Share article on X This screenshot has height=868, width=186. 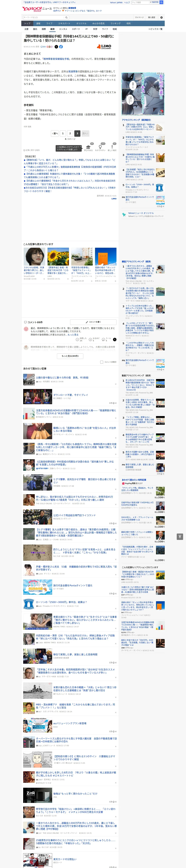[56, 47]
